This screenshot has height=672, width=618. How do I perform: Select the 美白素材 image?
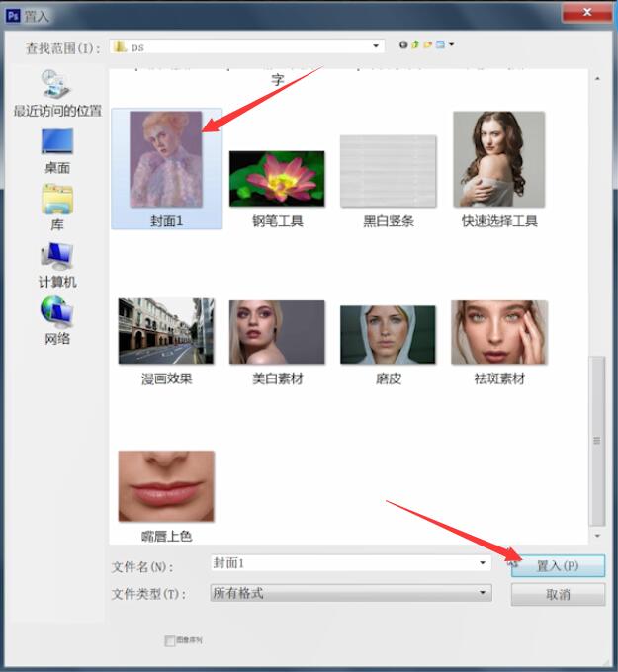277,332
